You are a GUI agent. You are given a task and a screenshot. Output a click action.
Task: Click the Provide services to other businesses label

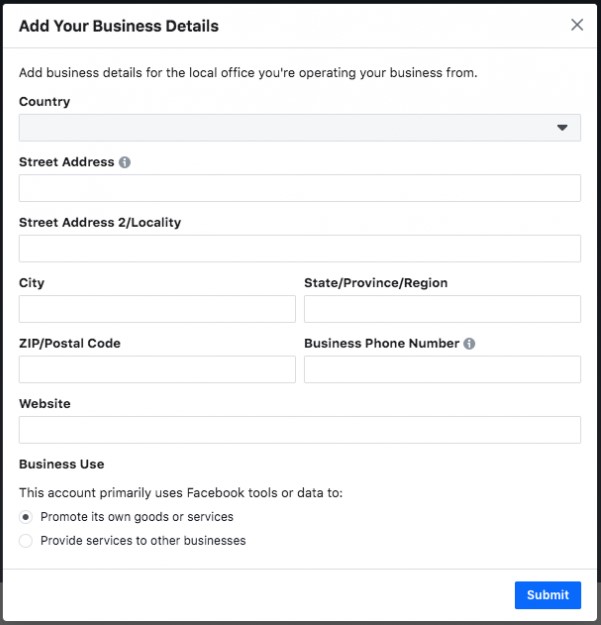click(143, 541)
